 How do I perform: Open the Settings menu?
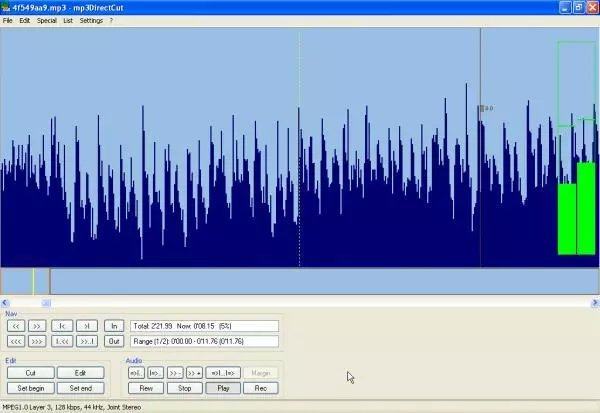coord(91,21)
